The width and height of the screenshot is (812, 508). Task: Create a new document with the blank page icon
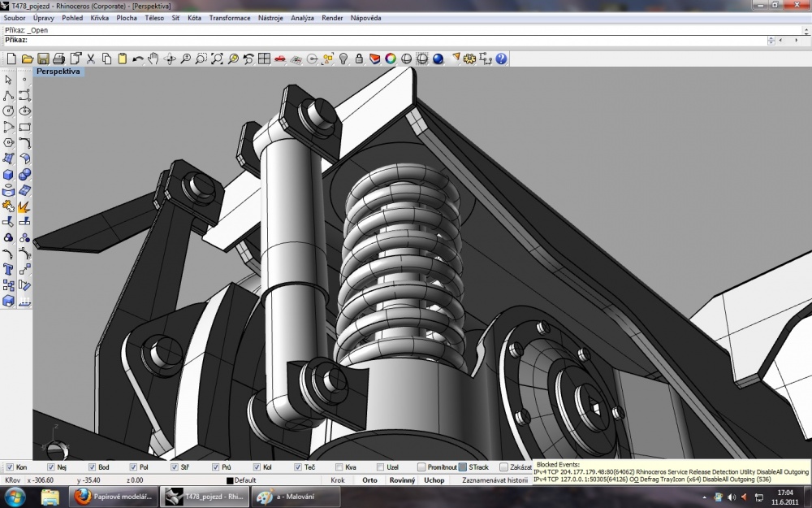[11, 59]
